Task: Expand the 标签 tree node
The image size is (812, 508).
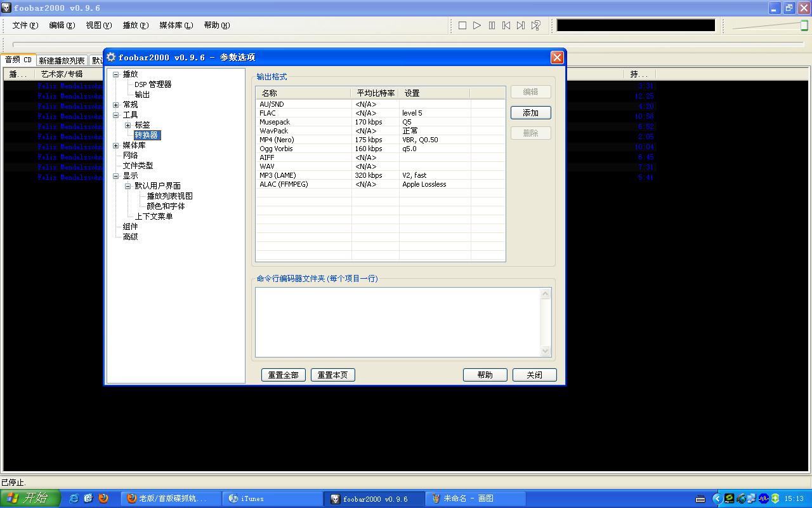Action: click(128, 125)
